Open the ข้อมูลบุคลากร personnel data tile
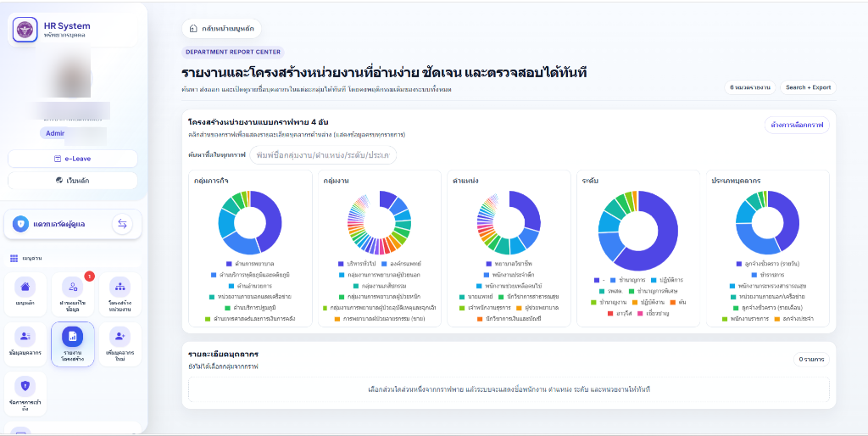Viewport: 868px width, 436px height. (25, 344)
